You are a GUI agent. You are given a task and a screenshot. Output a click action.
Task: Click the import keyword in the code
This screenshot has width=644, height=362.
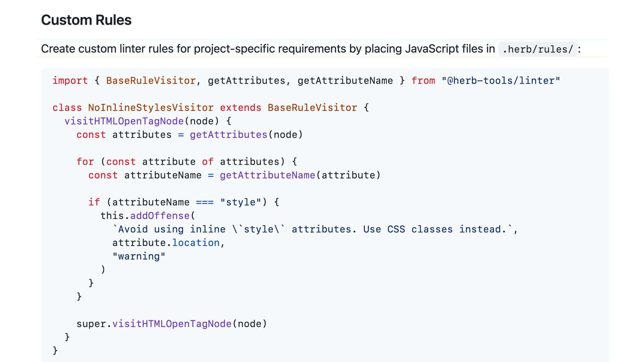pos(70,81)
